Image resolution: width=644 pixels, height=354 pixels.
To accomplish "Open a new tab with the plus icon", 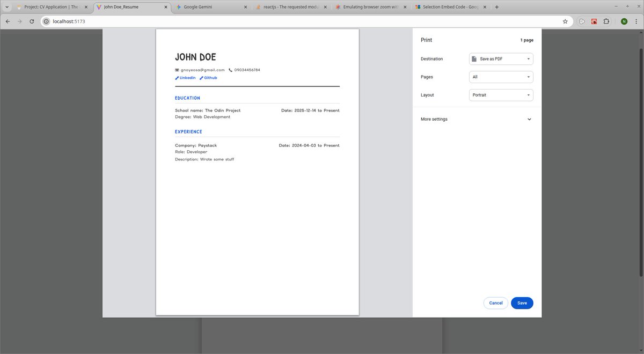I will (496, 6).
